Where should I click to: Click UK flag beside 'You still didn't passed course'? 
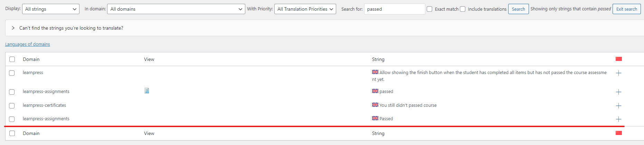pos(375,105)
